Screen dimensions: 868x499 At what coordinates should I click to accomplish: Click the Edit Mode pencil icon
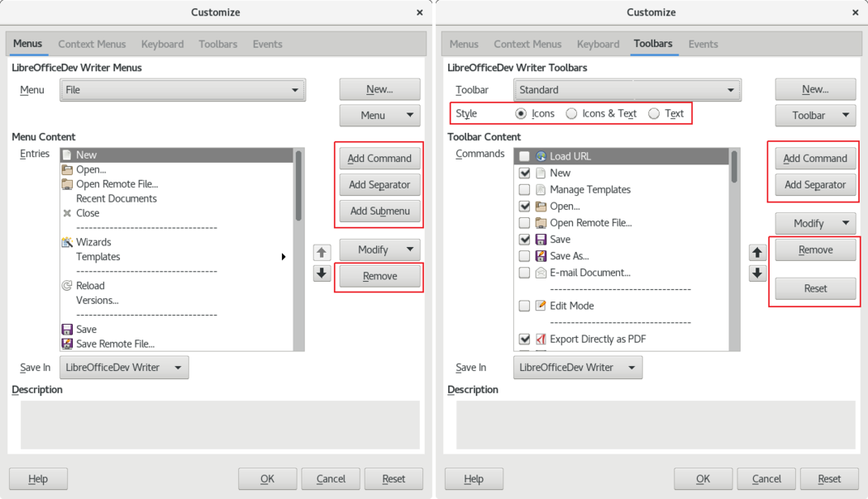click(541, 306)
